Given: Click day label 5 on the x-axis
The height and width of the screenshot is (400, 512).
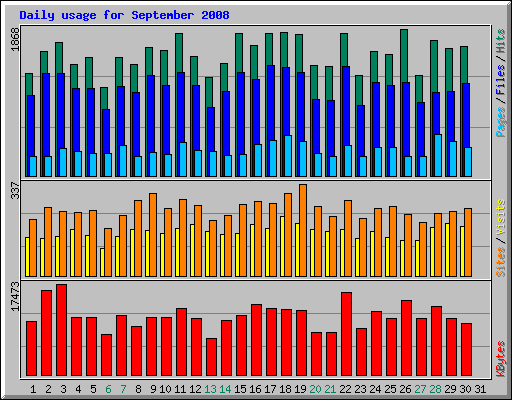Looking at the screenshot, I should [x=93, y=389].
